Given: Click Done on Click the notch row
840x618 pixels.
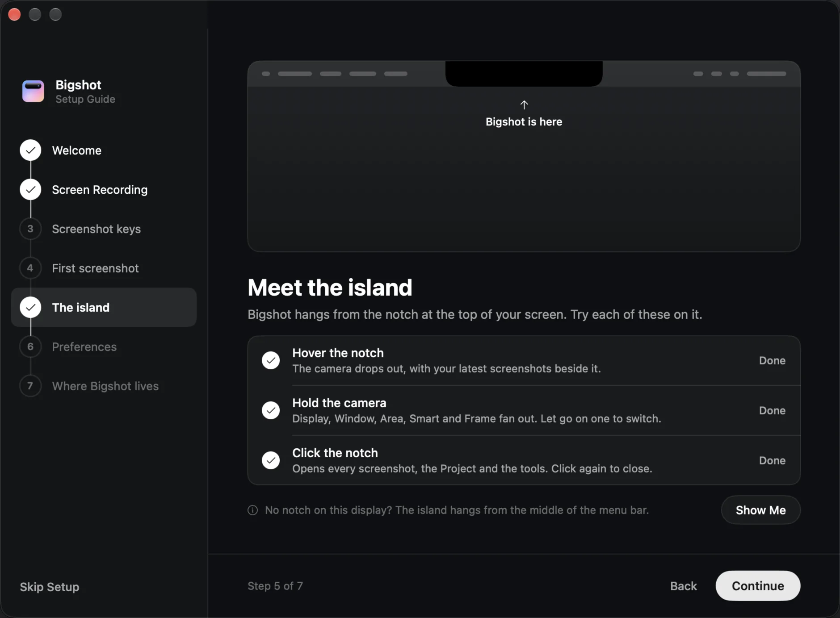Looking at the screenshot, I should [x=772, y=460].
